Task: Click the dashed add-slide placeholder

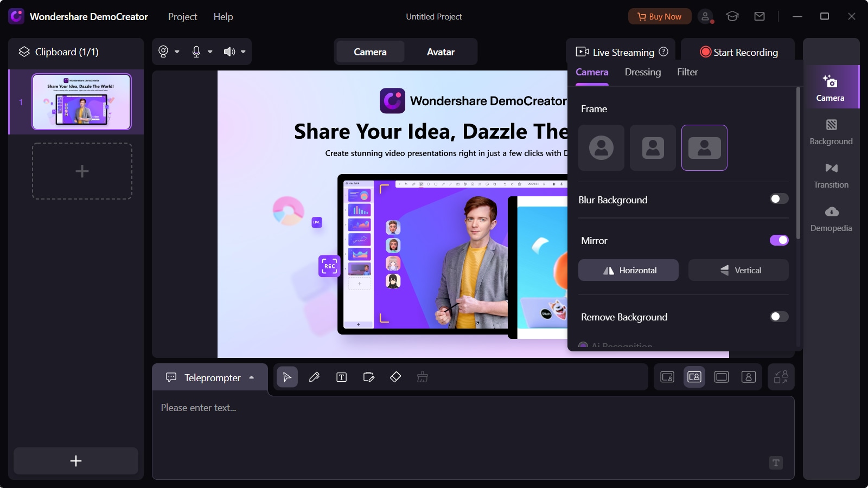Action: tap(82, 171)
